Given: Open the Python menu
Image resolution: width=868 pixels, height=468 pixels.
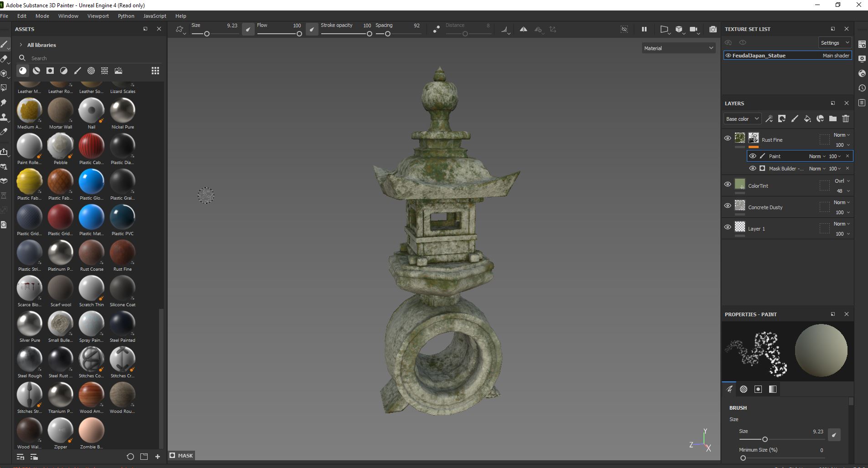Looking at the screenshot, I should point(126,16).
